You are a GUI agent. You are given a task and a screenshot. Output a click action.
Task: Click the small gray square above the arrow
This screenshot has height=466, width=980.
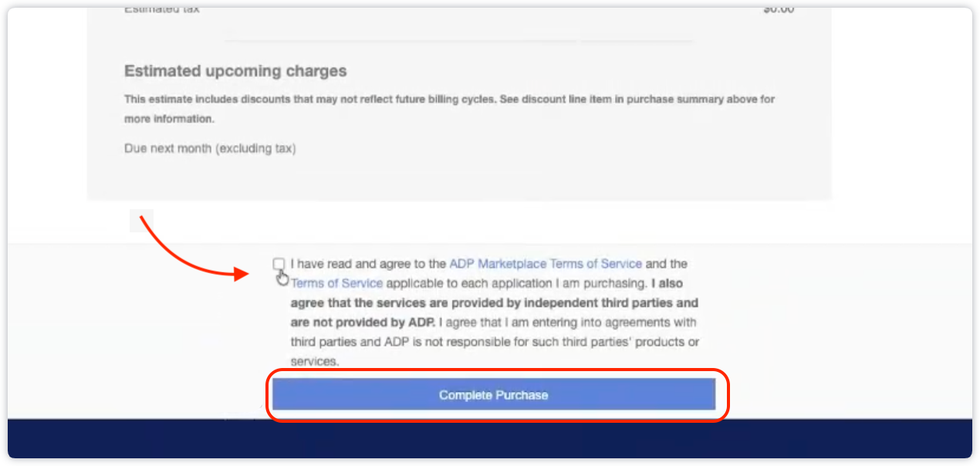(x=141, y=221)
